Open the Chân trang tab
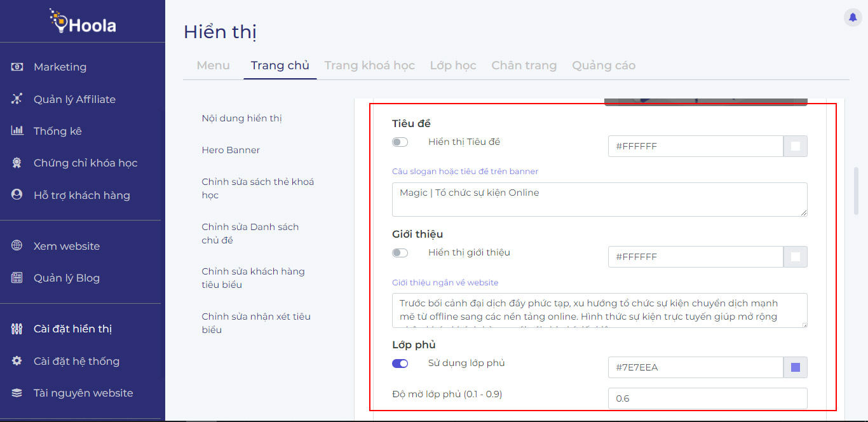 (x=524, y=65)
